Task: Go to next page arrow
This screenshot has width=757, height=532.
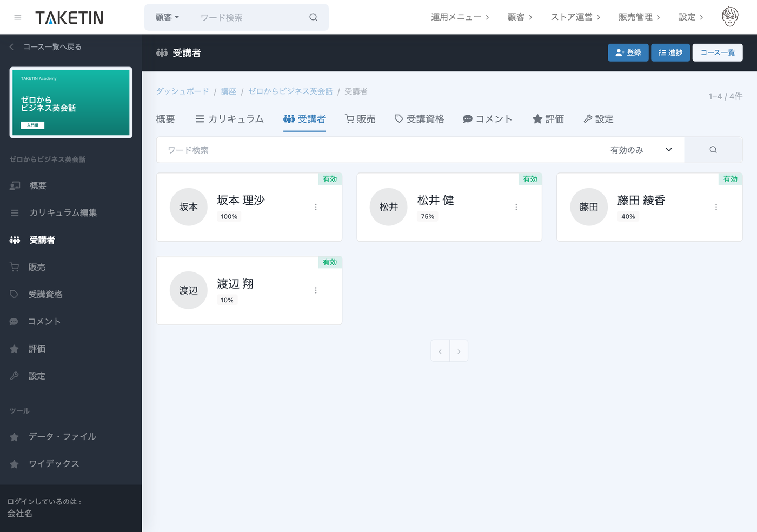Action: coord(459,351)
